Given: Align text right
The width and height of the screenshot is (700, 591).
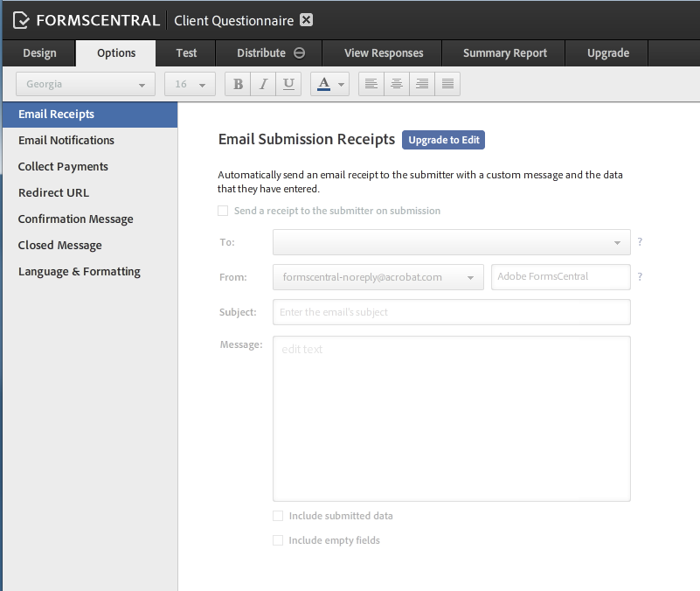Looking at the screenshot, I should point(422,84).
